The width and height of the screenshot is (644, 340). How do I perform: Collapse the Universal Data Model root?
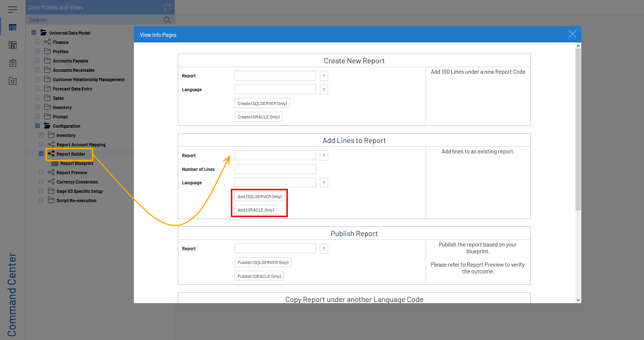click(34, 33)
